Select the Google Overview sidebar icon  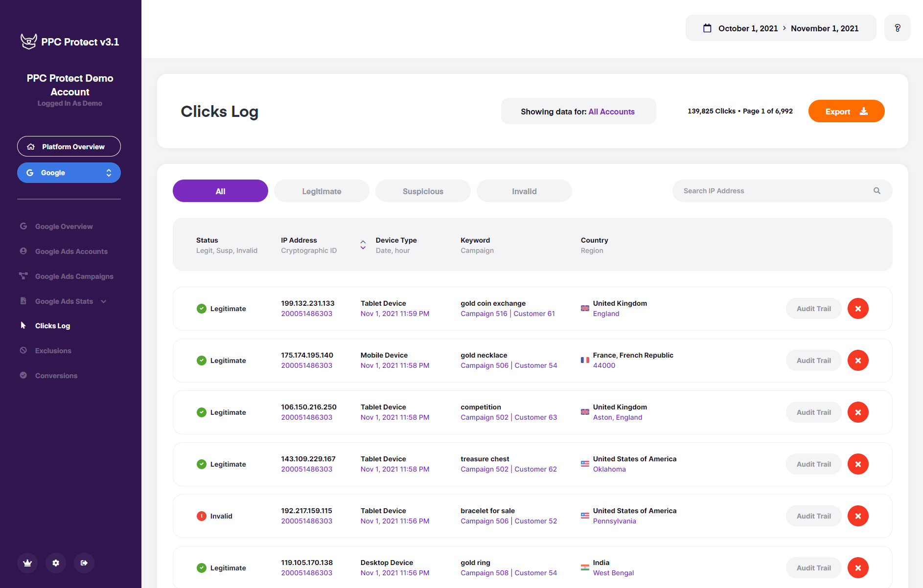pyautogui.click(x=23, y=226)
